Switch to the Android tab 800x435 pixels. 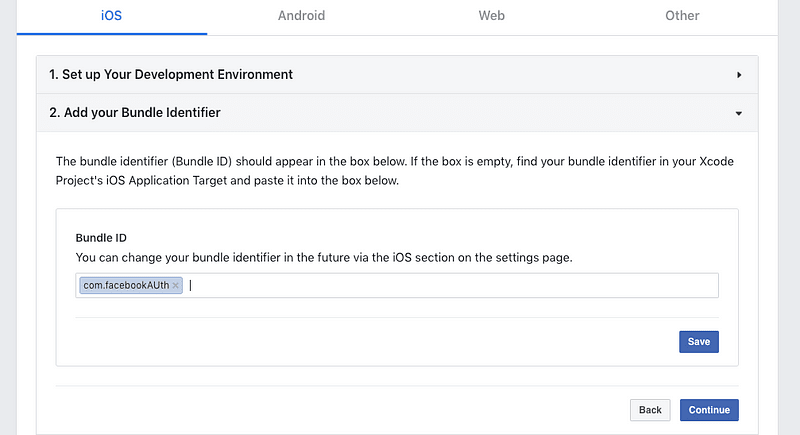pyautogui.click(x=302, y=16)
